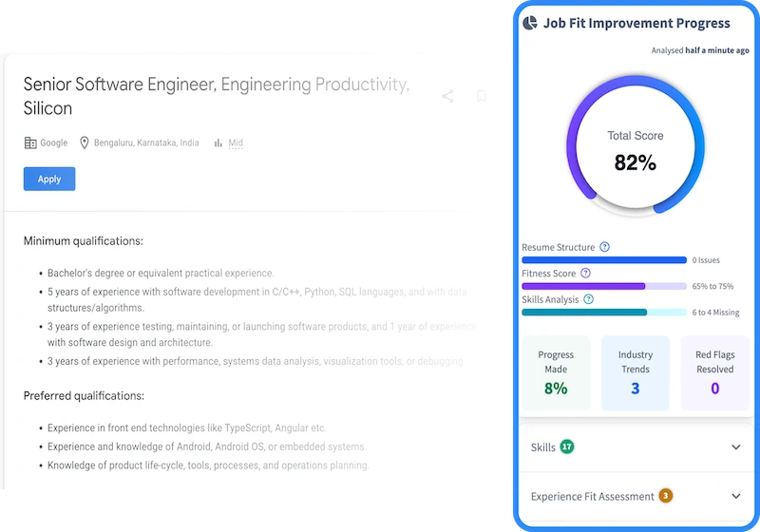Click the Total Score 82% gauge
This screenshot has height=532, width=760.
pos(636,145)
